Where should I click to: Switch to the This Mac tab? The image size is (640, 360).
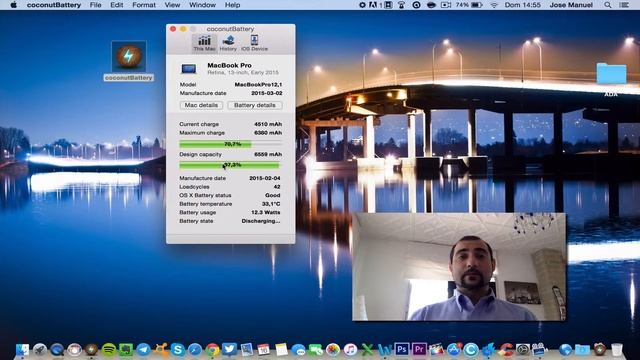point(204,43)
